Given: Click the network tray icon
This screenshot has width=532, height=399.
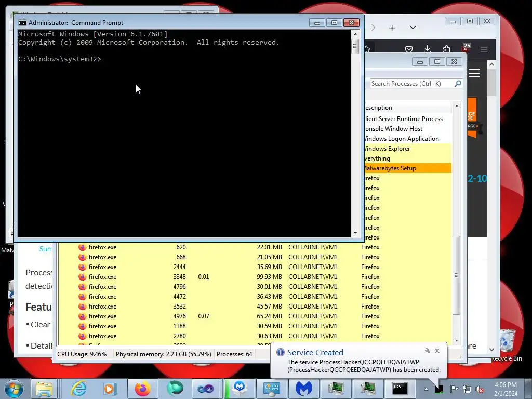Looking at the screenshot, I should point(467,389).
